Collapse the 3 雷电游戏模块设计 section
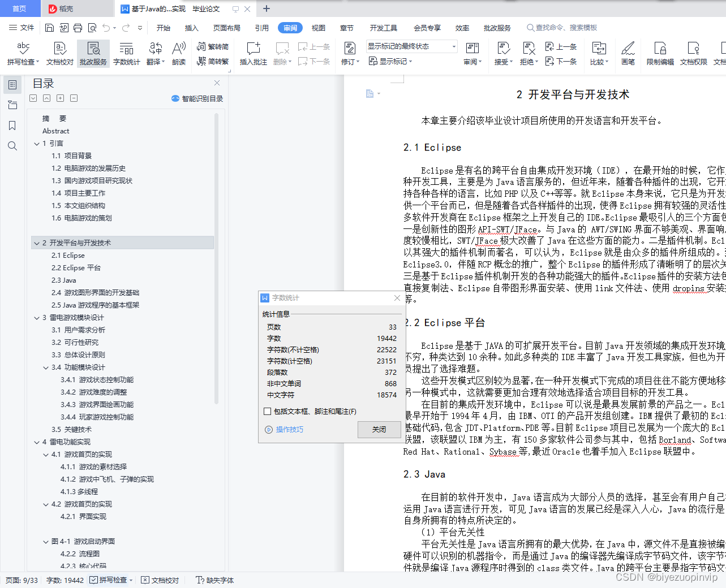726x588 pixels. coord(37,318)
